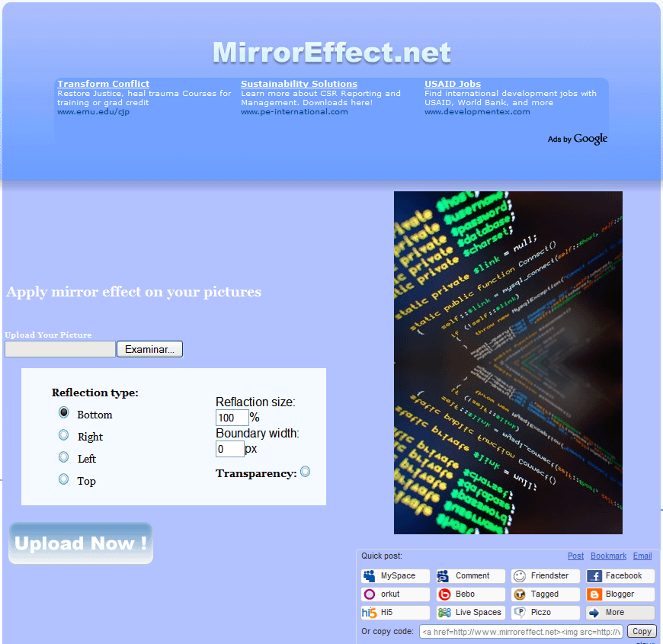This screenshot has height=644, width=663.
Task: Copy the embed code with Copy button
Action: click(642, 631)
